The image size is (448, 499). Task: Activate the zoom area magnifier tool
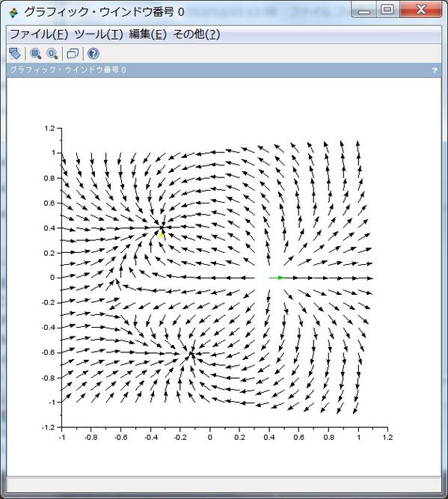coord(35,53)
